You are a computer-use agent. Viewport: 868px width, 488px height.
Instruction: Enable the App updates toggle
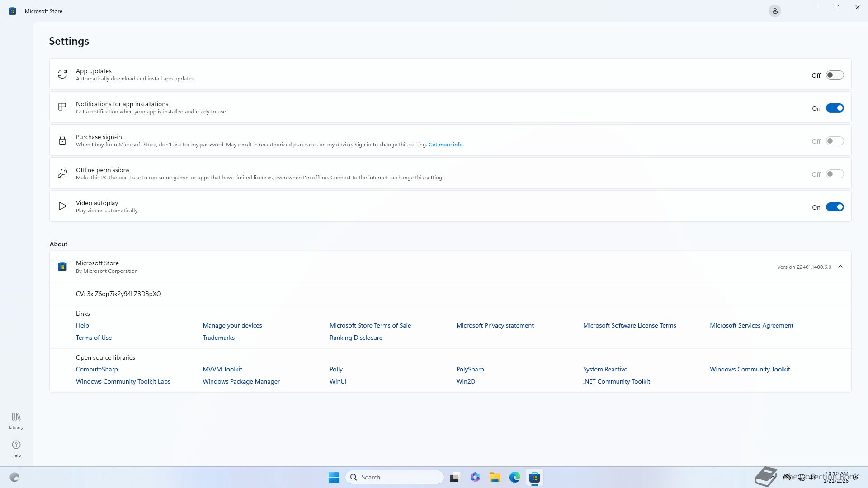835,75
